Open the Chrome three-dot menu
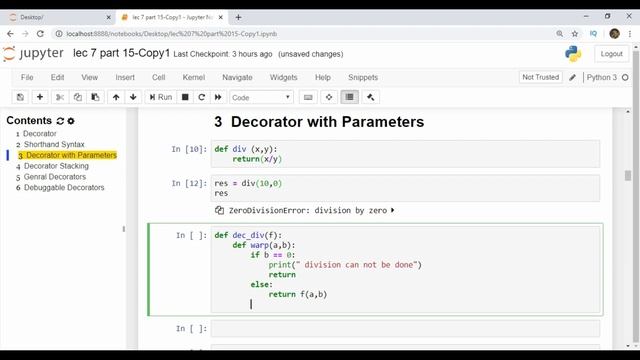Screen dimensions: 640x360 pos(630,34)
